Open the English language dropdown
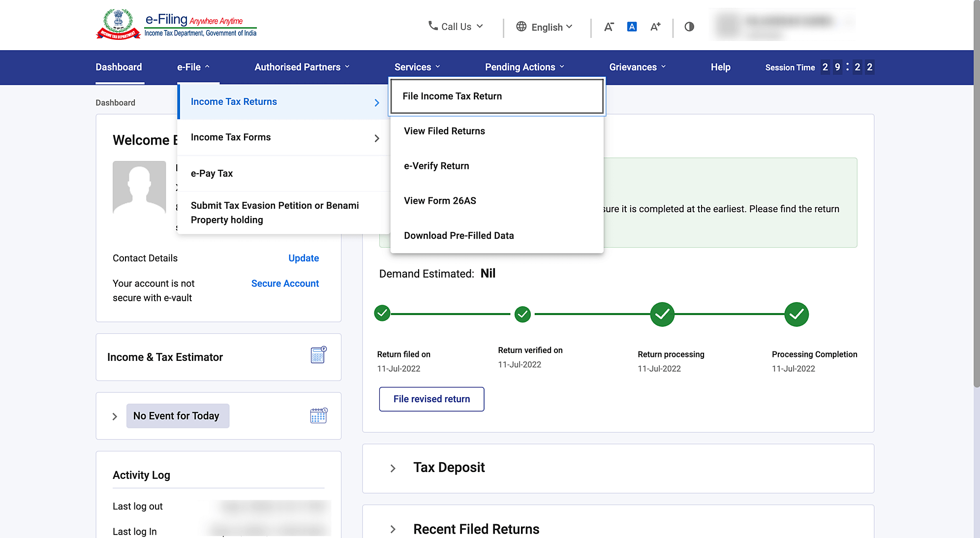This screenshot has width=980, height=538. click(x=545, y=27)
